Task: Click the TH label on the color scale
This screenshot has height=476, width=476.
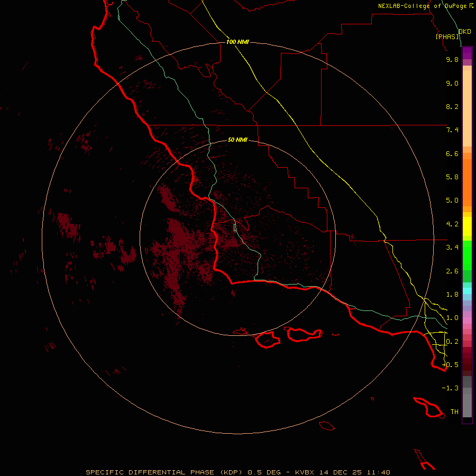Action: tap(454, 412)
